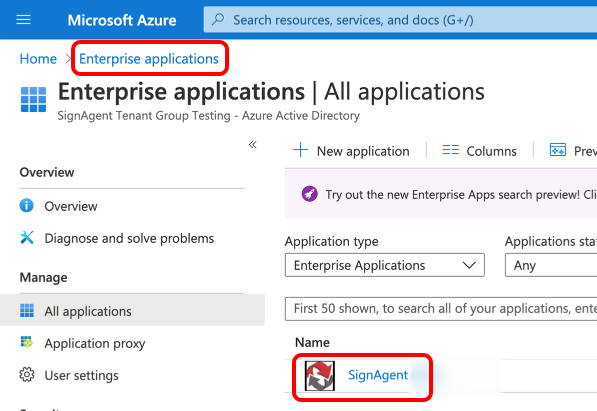Open the Columns options
This screenshot has height=411, width=597.
(479, 151)
